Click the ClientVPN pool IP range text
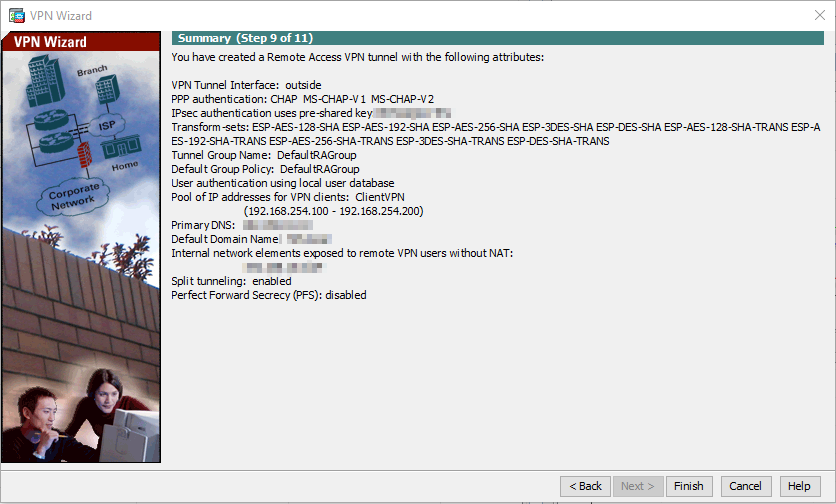The image size is (836, 504). pos(333,211)
